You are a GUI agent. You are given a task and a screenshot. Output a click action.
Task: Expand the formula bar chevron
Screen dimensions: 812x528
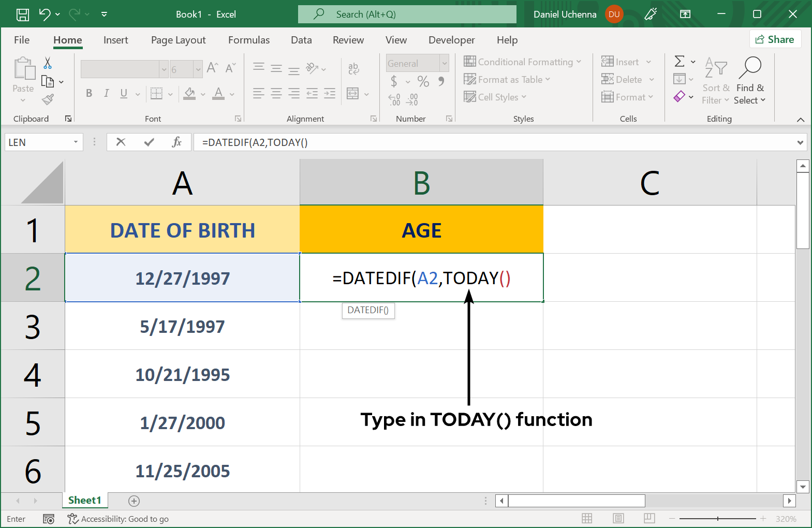click(x=800, y=142)
